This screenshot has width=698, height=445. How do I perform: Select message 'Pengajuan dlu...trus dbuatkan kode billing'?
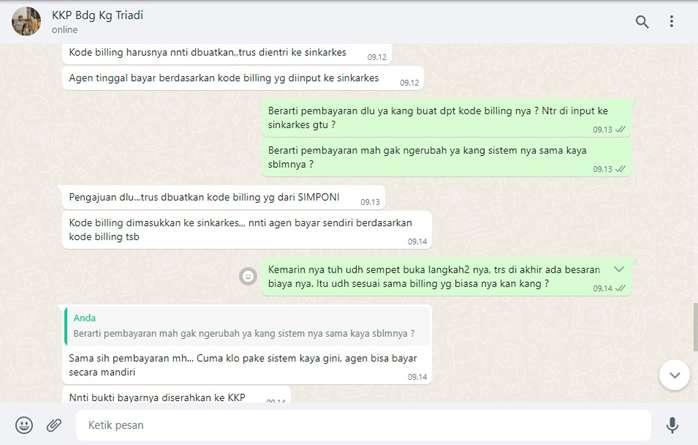pos(224,198)
